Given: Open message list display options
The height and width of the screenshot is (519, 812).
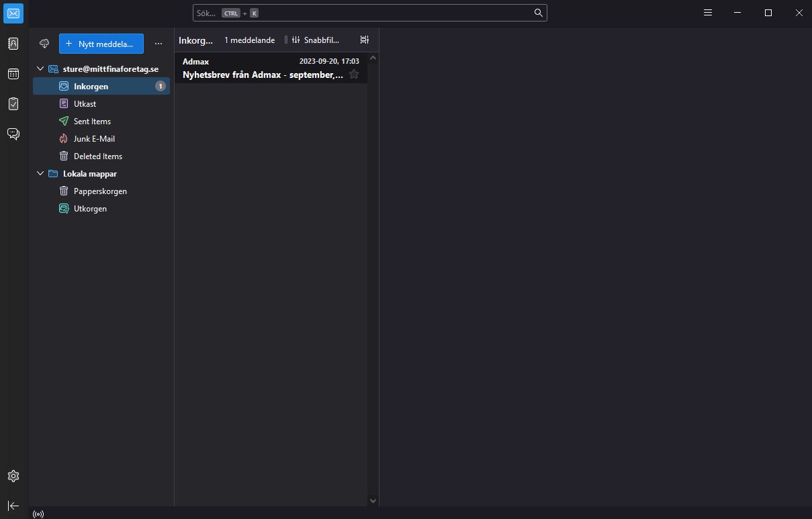Looking at the screenshot, I should pos(365,40).
